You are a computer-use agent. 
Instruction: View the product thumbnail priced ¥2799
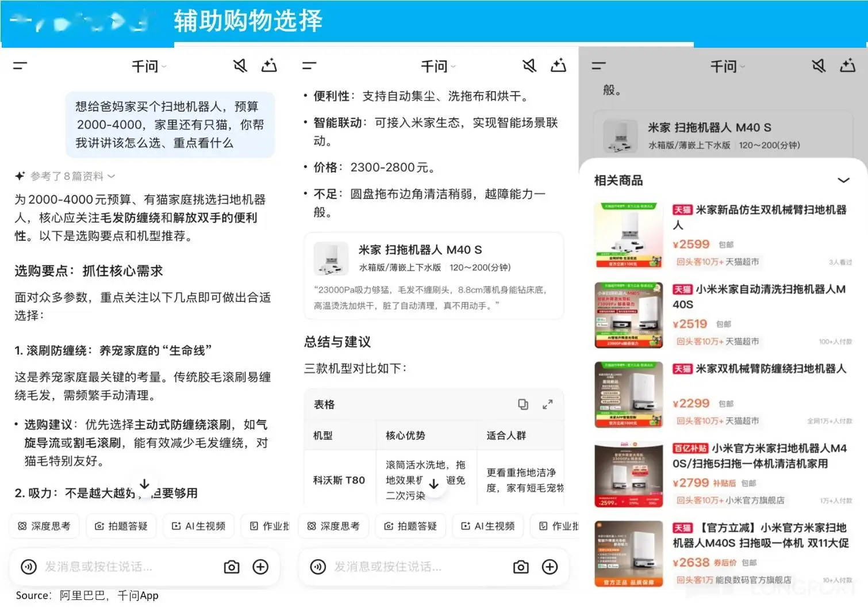point(628,473)
